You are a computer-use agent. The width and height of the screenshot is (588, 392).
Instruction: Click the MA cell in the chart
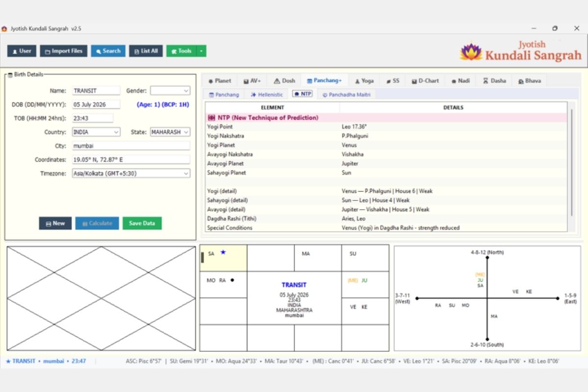coord(318,258)
